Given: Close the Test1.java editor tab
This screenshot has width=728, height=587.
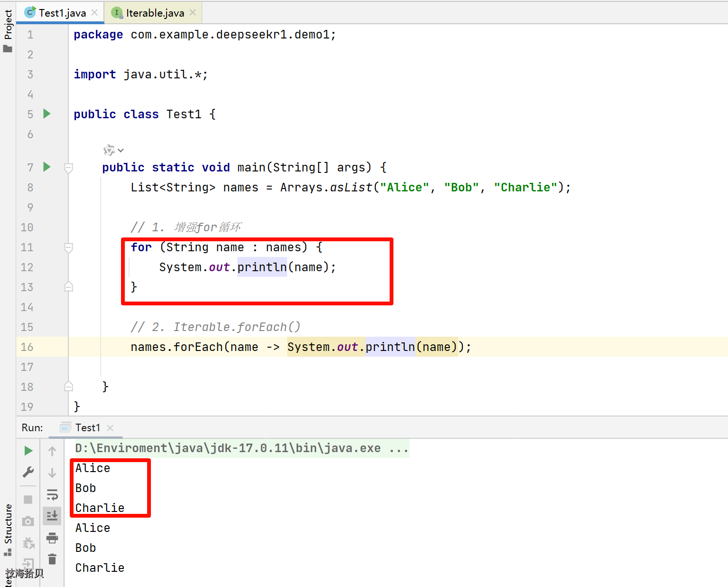Looking at the screenshot, I should click(x=94, y=13).
